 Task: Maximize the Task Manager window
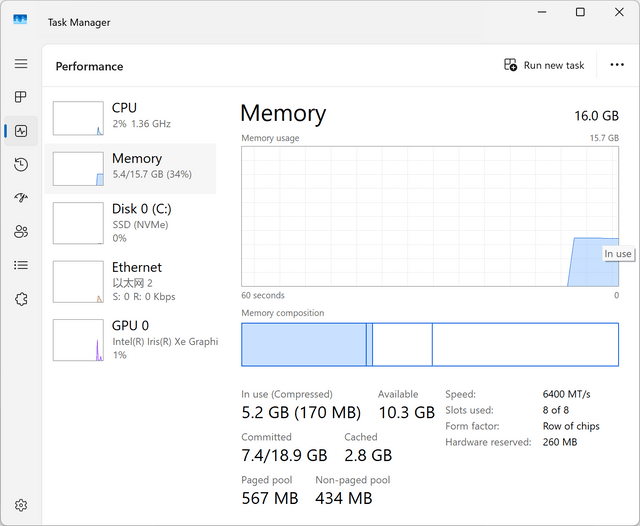[x=580, y=12]
